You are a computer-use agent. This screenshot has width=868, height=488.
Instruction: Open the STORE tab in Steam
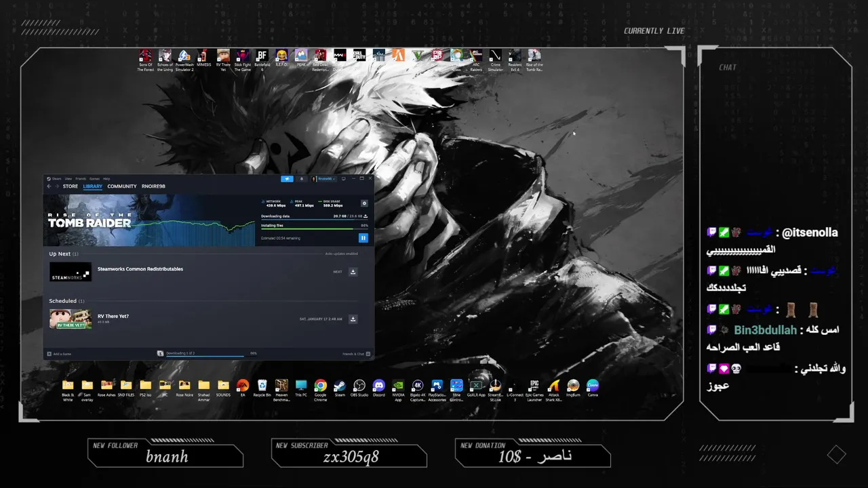pos(71,186)
